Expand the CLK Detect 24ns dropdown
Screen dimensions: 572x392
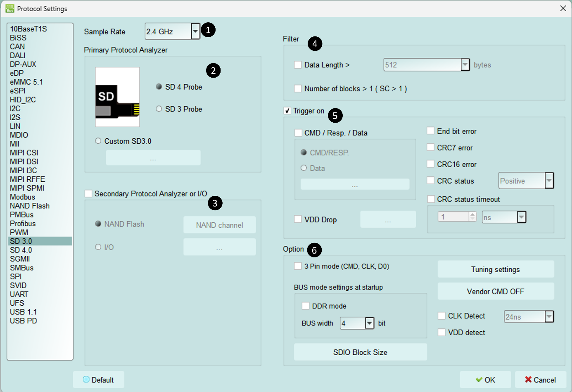(x=549, y=316)
